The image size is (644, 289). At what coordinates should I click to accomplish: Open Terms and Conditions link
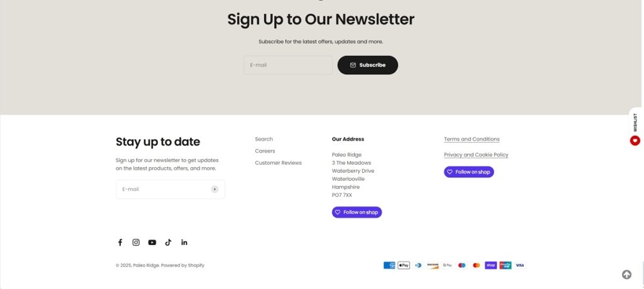pyautogui.click(x=472, y=139)
